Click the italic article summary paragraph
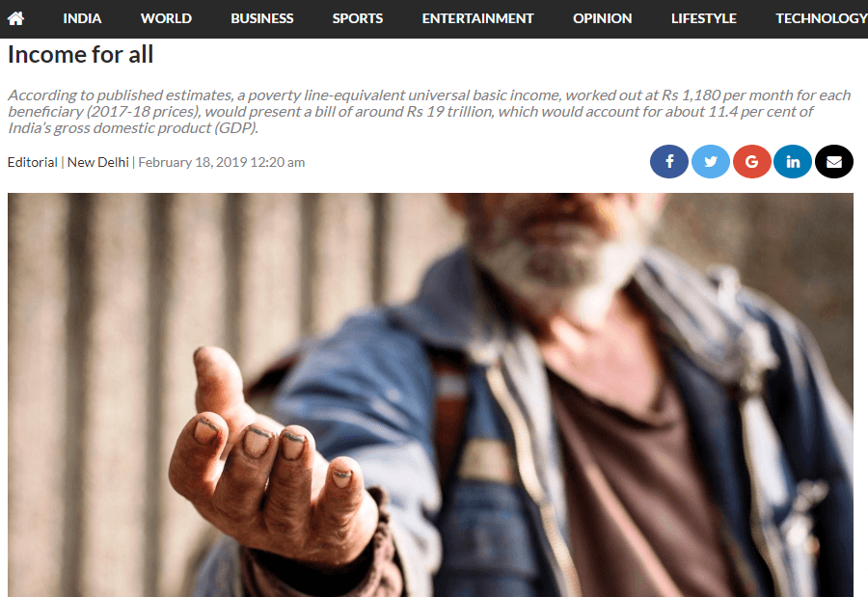The image size is (868, 597). click(x=429, y=111)
